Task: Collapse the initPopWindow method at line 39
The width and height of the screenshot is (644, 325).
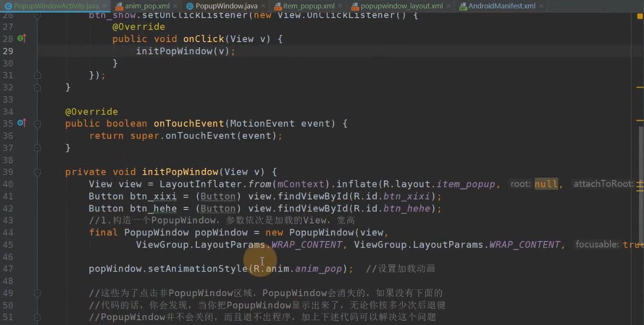Action: (37, 172)
